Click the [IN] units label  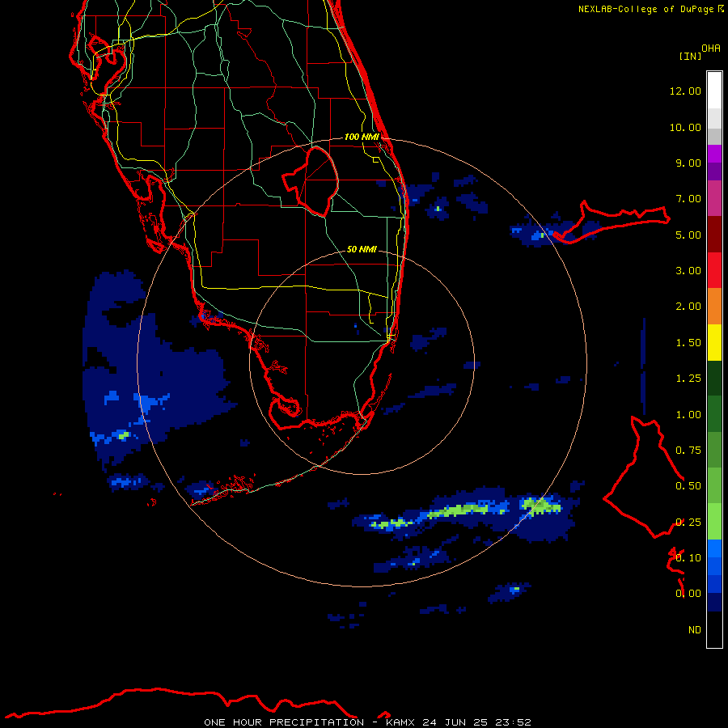[690, 56]
